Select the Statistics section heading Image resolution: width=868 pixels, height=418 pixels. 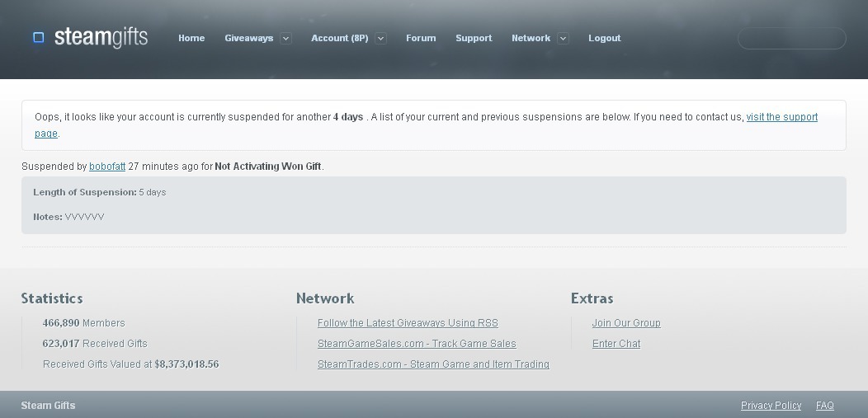[x=52, y=298]
